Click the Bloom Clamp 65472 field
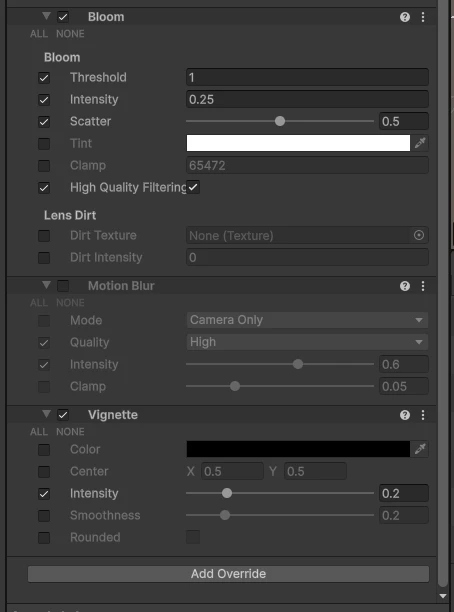Viewport: 454px width, 612px height. [307, 165]
